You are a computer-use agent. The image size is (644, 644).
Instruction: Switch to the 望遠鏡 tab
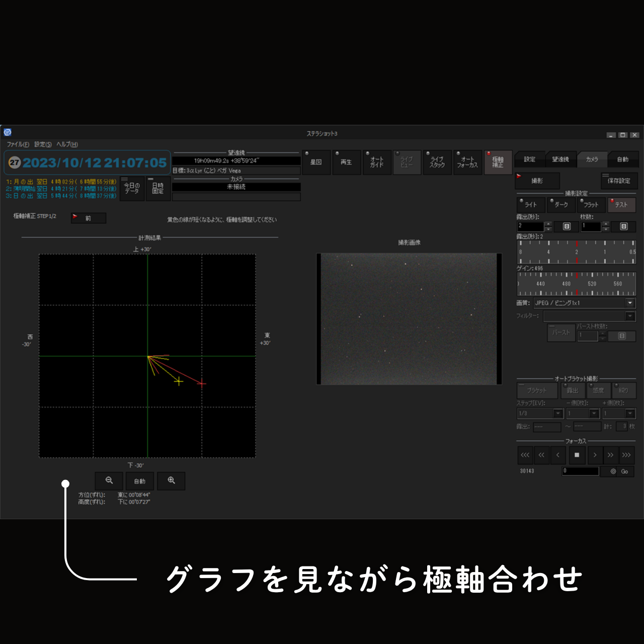tap(560, 159)
